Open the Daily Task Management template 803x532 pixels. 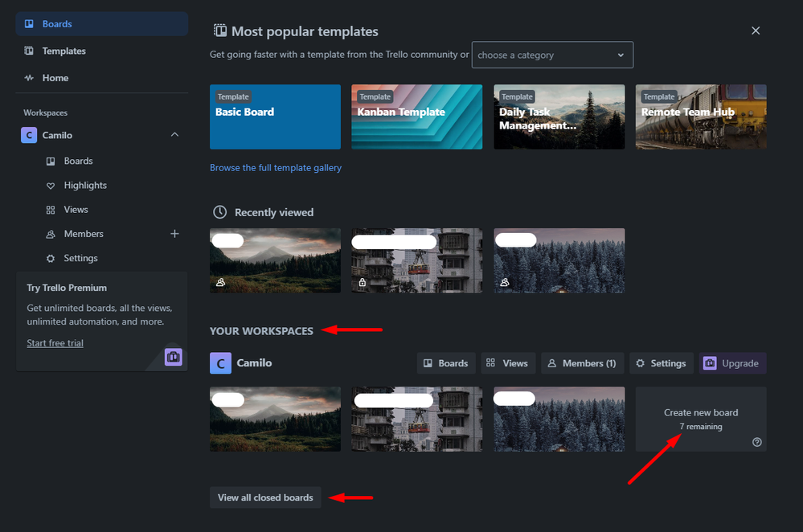(x=559, y=117)
